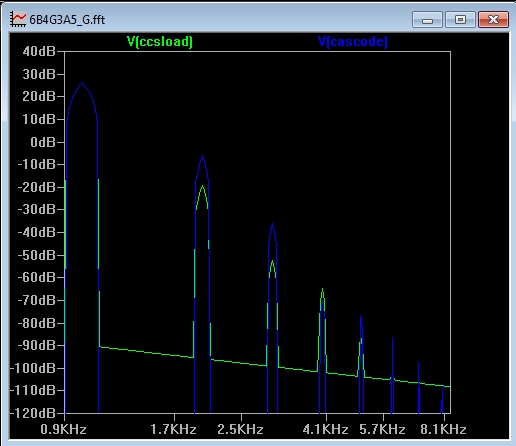
Task: Click the 4.1KHz horizontal axis label
Action: click(x=326, y=429)
